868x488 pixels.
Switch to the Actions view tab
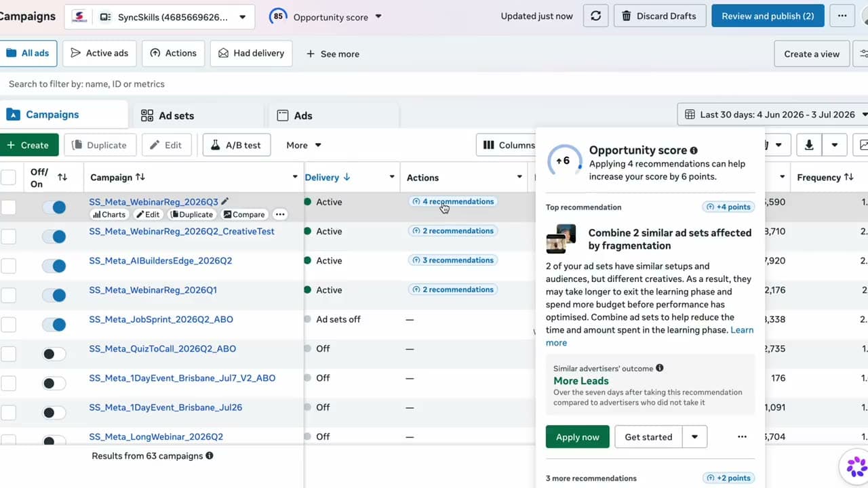click(174, 53)
